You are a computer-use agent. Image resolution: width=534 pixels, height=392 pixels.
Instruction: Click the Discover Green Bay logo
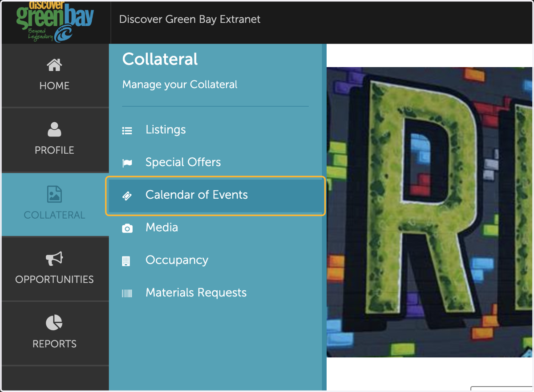coord(55,22)
